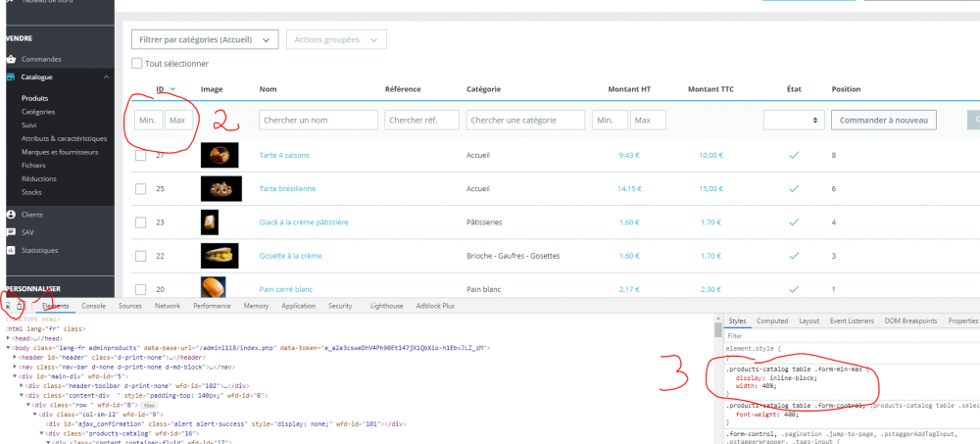Click the SAV chat bubble icon

click(10, 232)
